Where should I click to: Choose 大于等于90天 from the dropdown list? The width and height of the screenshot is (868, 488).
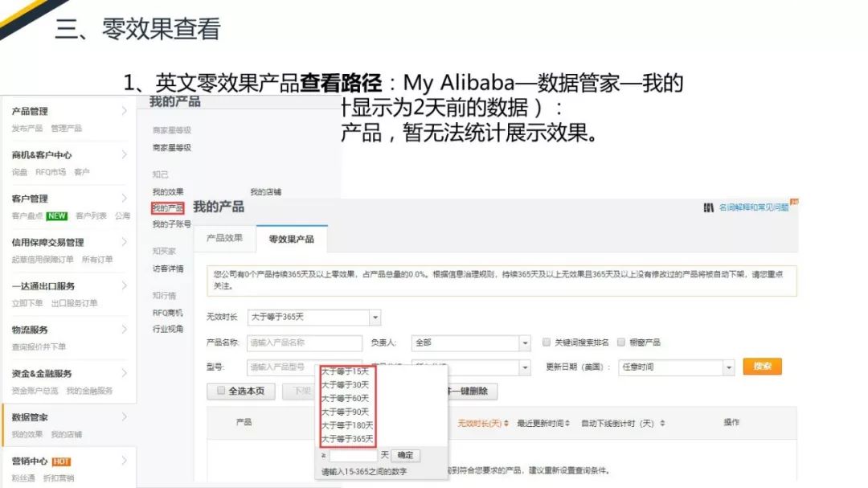pyautogui.click(x=346, y=412)
